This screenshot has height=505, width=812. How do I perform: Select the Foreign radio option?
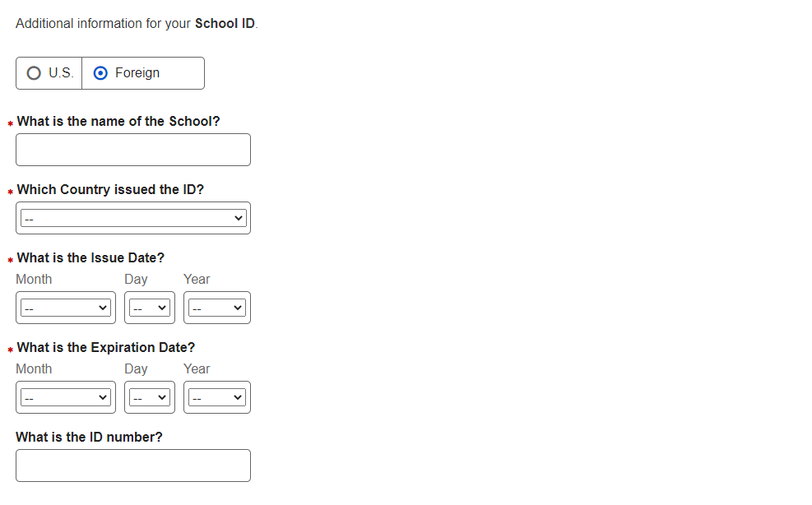[x=101, y=73]
